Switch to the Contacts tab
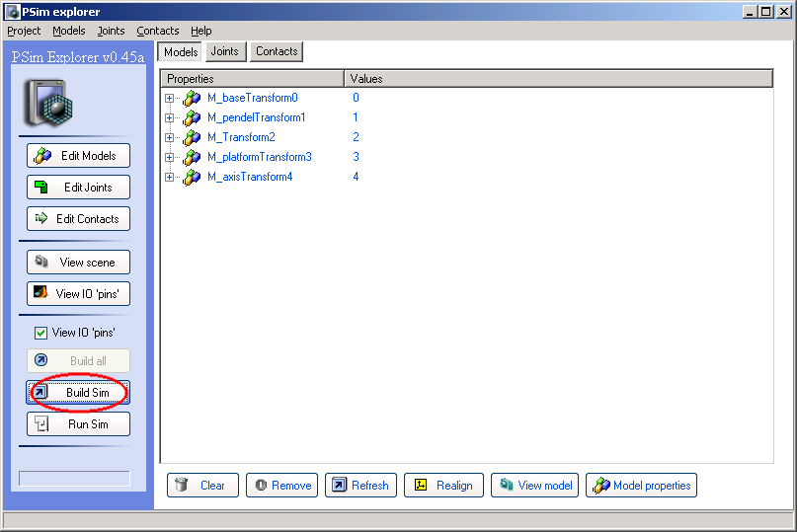The height and width of the screenshot is (532, 797). [277, 51]
